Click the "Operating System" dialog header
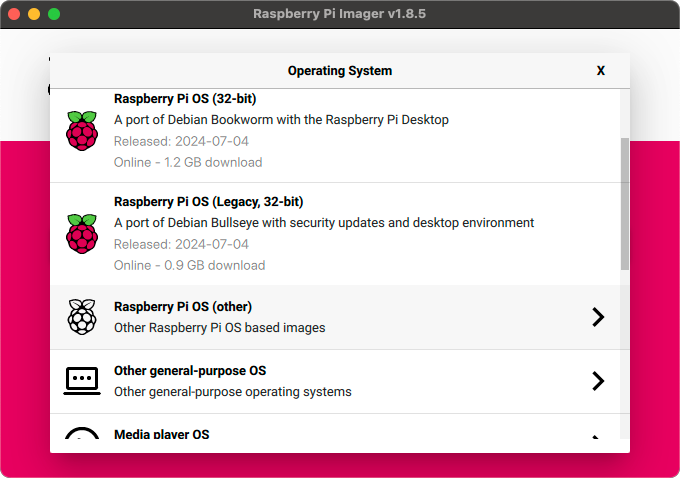Screen dimensions: 680x478 [340, 71]
